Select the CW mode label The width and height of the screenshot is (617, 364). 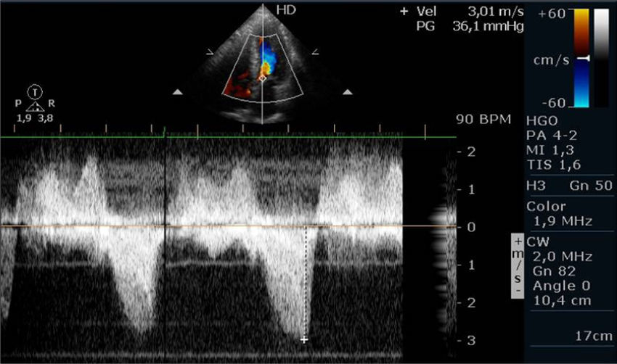coord(536,241)
